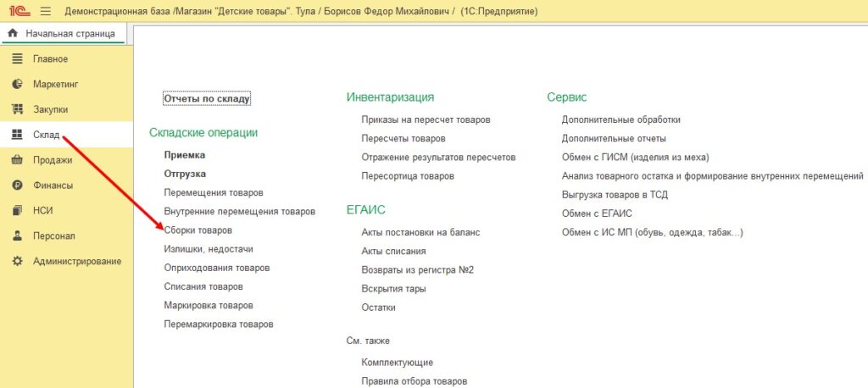Image resolution: width=868 pixels, height=388 pixels.
Task: Click the Главное section icon
Action: pos(17,58)
